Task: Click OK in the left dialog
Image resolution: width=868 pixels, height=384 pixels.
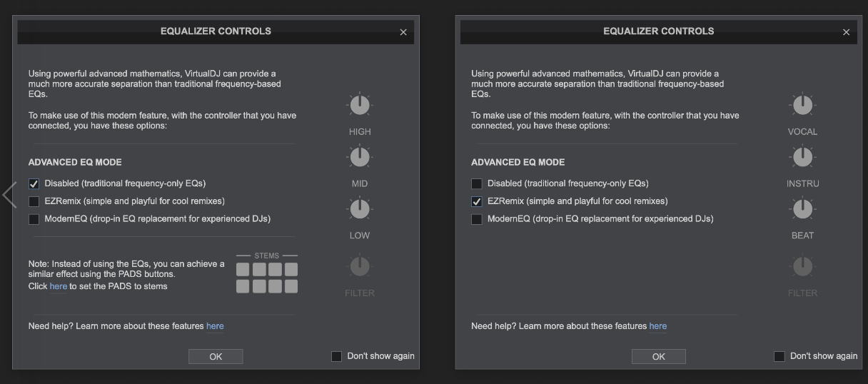Action: coord(216,356)
